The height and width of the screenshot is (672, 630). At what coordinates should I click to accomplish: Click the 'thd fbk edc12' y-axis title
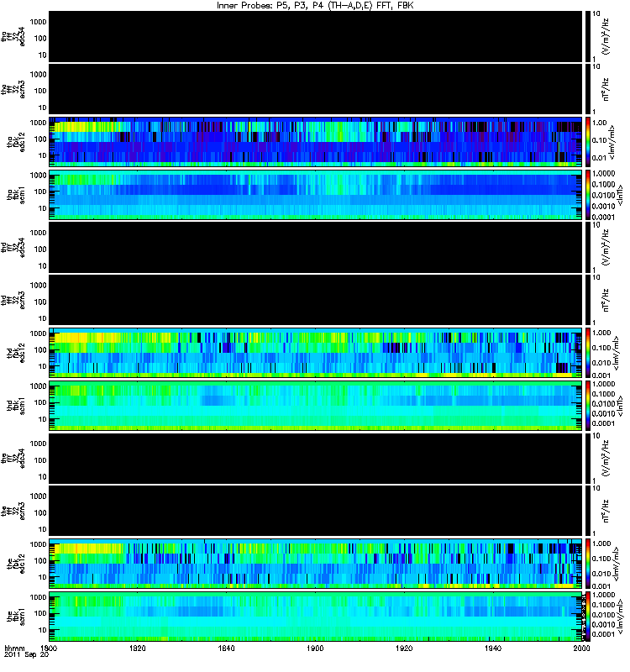click(16, 353)
